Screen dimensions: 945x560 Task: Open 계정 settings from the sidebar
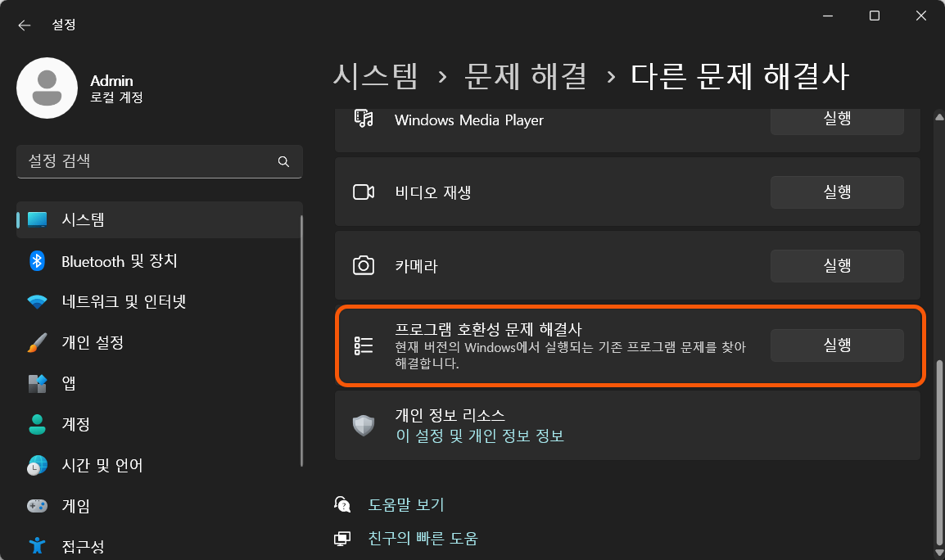(74, 424)
